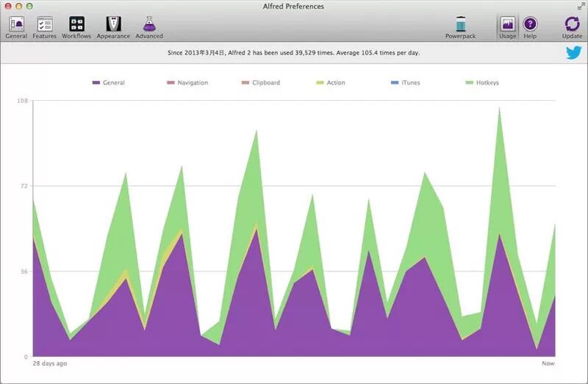This screenshot has height=384, width=588.
Task: Open the Powerpack pane
Action: coord(461,27)
